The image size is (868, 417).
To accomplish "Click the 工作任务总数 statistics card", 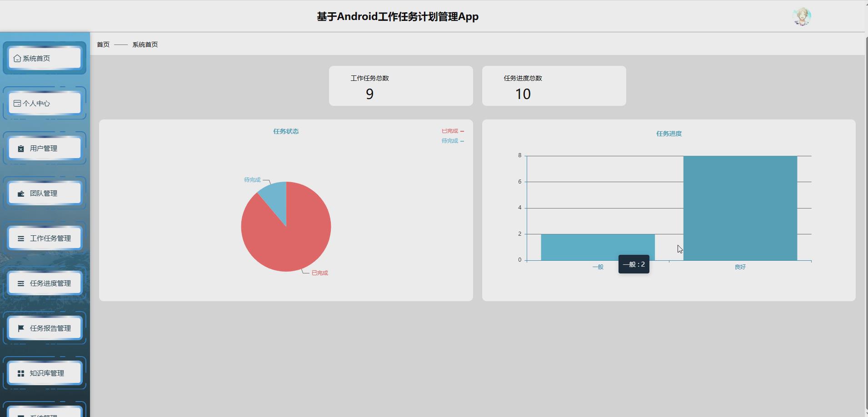I will point(401,86).
